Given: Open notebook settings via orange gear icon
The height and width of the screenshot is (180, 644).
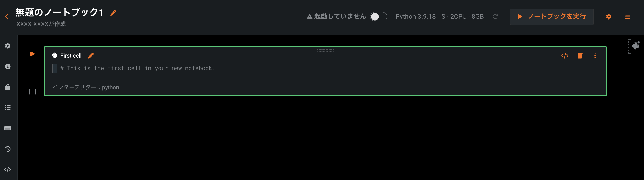Looking at the screenshot, I should 609,17.
